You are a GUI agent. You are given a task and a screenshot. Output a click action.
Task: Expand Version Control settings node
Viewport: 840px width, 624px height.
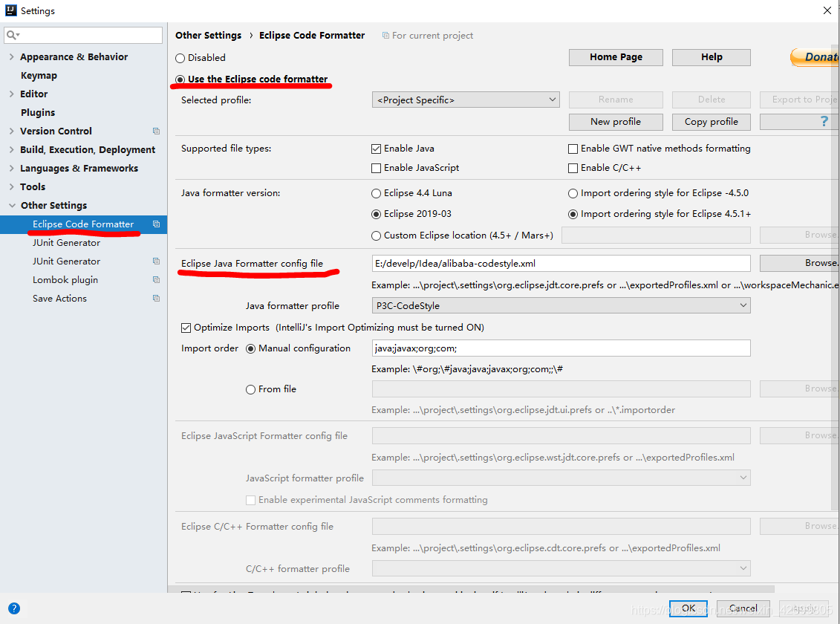click(12, 131)
